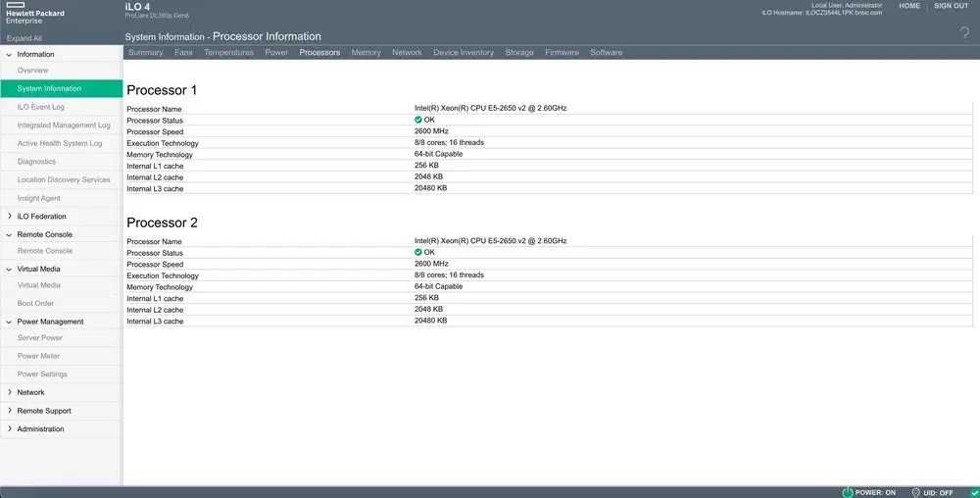Click Processor 2 name value Xeon E5-2650
This screenshot has height=498, width=980.
pyautogui.click(x=491, y=240)
